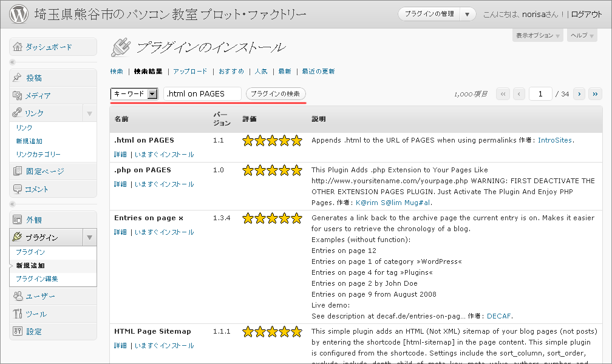Click the plugin search keyword field
The image size is (612, 364).
[202, 94]
